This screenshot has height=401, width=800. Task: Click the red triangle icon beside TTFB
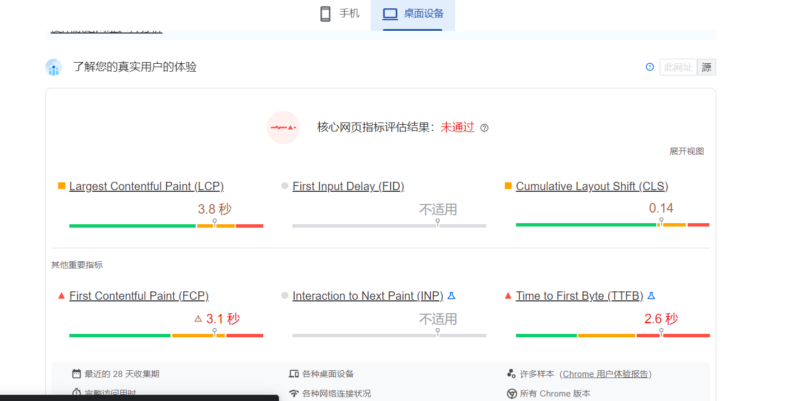point(508,295)
